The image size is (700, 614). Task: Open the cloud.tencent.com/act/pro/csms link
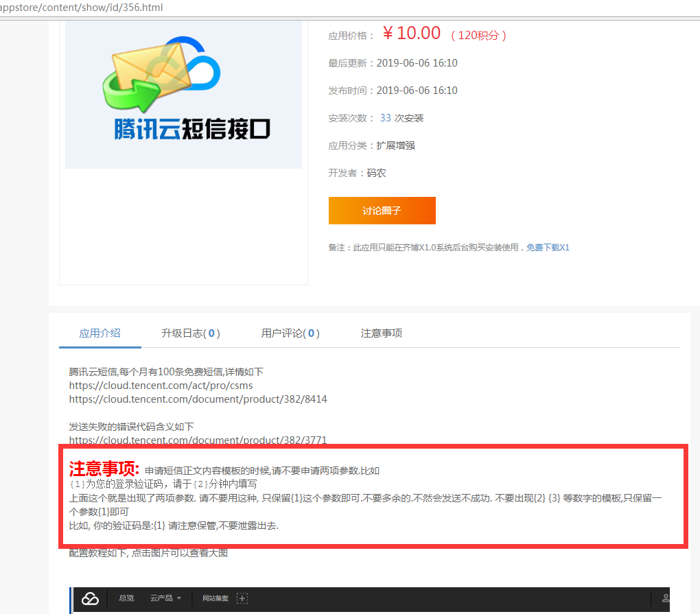tap(161, 386)
